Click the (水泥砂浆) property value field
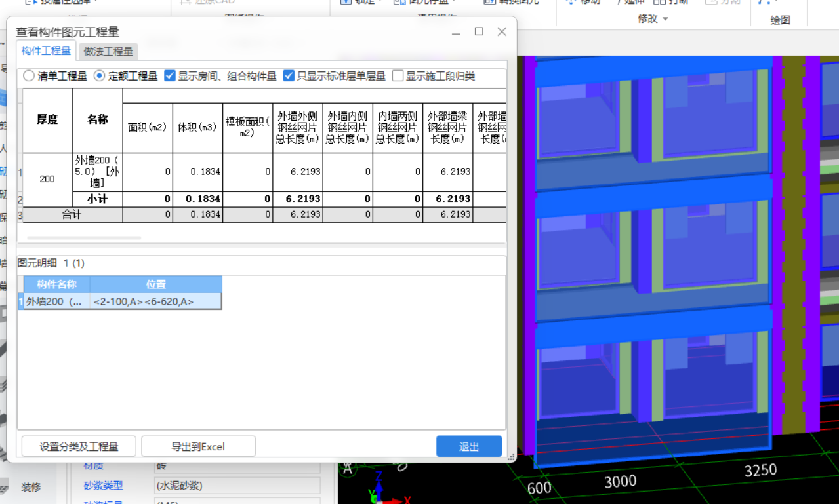The width and height of the screenshot is (839, 504). (236, 486)
